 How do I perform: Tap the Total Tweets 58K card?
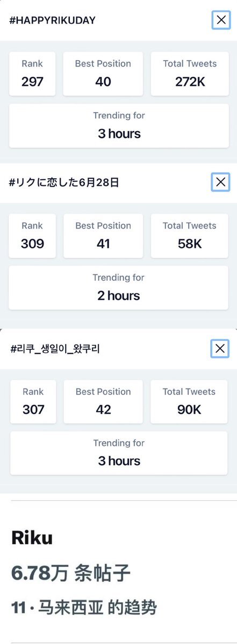coord(190,236)
